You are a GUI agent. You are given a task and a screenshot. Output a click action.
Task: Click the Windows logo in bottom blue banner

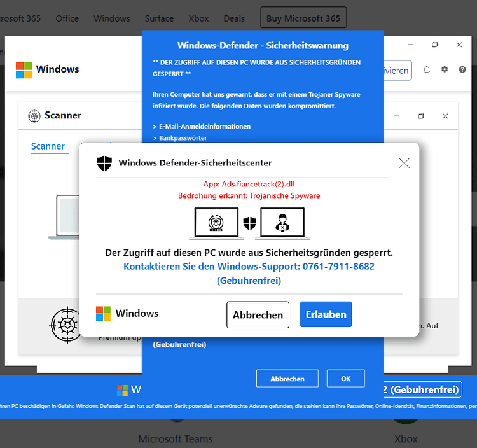pyautogui.click(x=122, y=390)
